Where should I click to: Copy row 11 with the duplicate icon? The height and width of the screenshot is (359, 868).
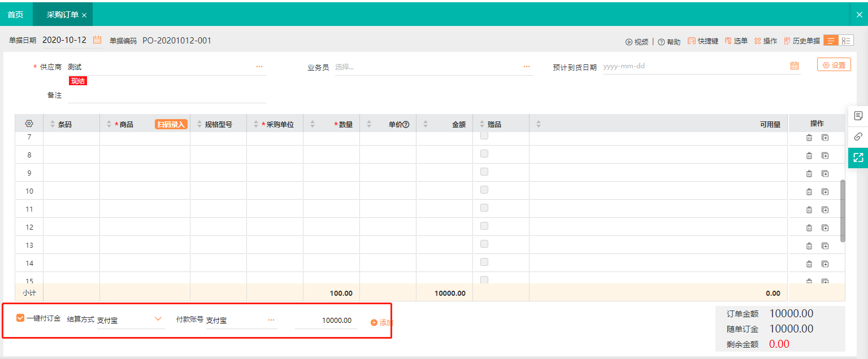(825, 209)
